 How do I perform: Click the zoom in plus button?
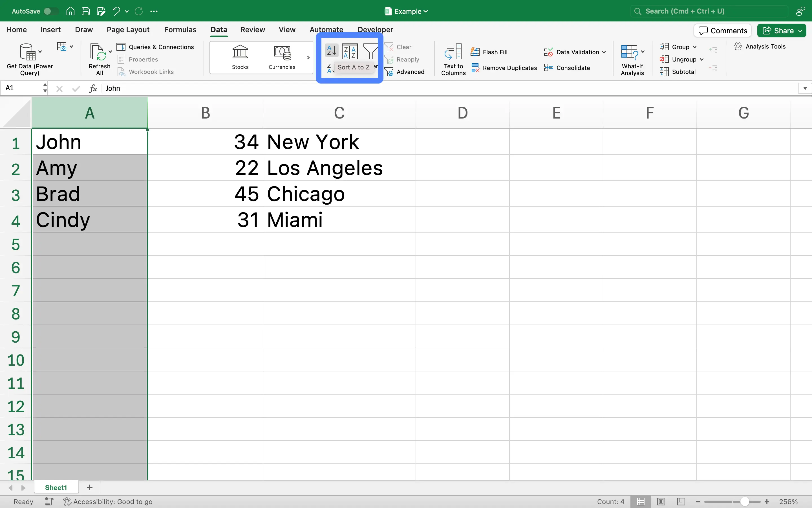tap(767, 501)
